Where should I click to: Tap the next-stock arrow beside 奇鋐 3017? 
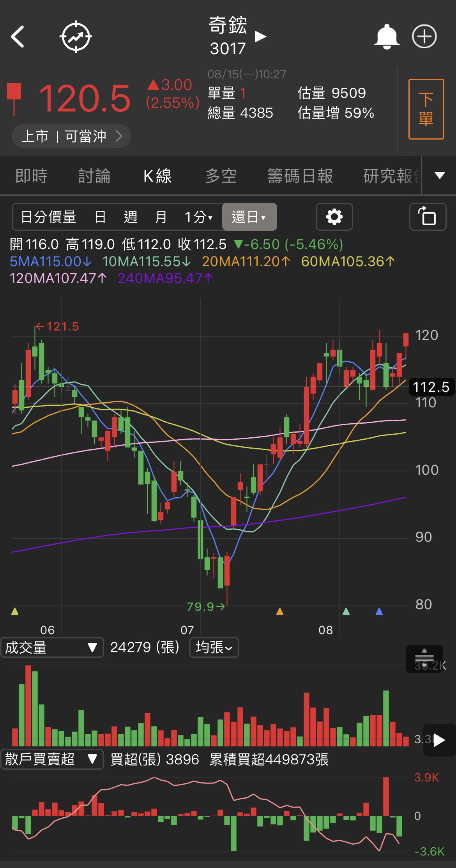tap(260, 37)
